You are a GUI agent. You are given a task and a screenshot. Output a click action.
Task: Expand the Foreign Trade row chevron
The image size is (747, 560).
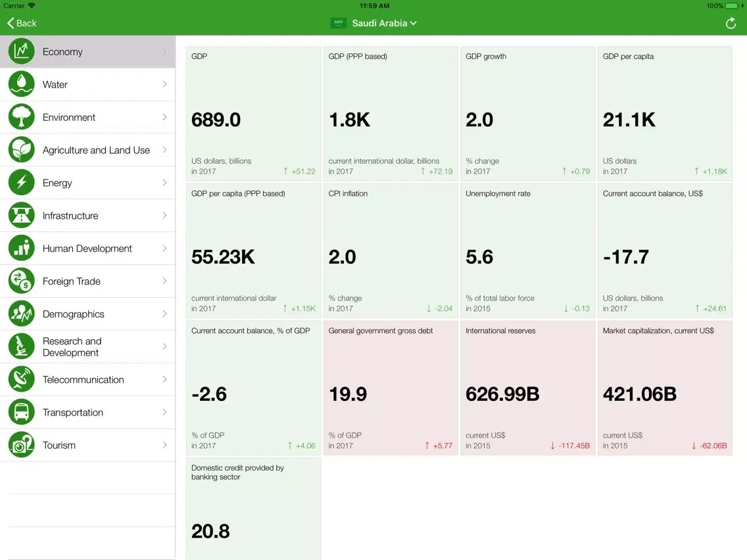pos(164,281)
